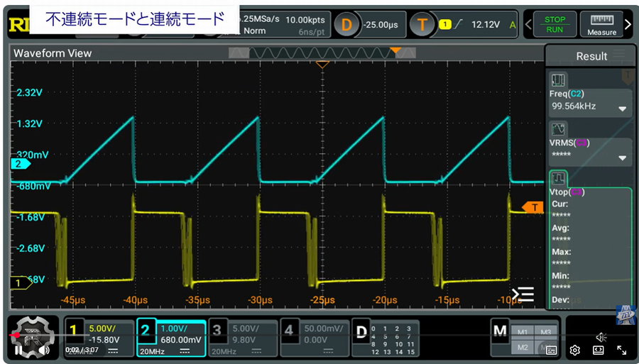Click the orange T trigger icon
The height and width of the screenshot is (364, 639).
pos(422,25)
